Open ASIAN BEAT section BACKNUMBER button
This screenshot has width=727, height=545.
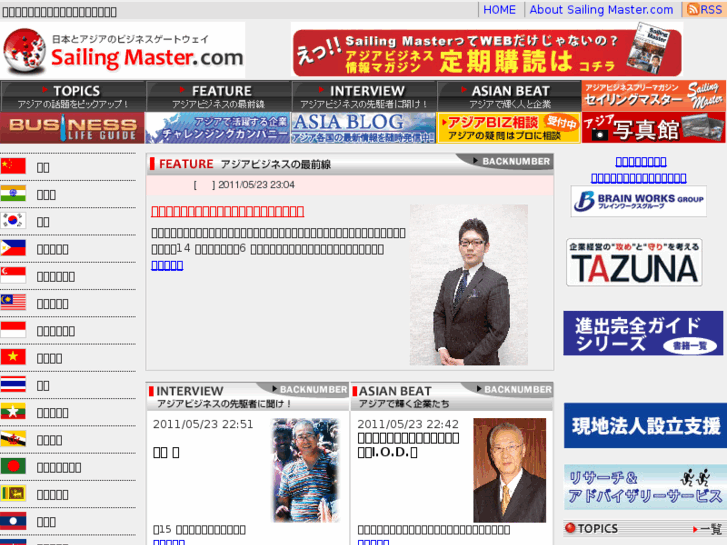[x=514, y=389]
